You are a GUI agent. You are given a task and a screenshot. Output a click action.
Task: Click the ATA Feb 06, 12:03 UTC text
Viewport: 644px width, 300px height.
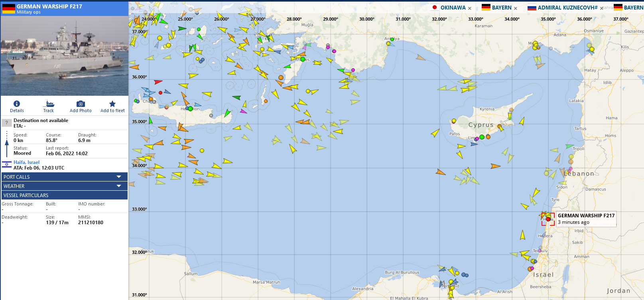click(x=39, y=168)
